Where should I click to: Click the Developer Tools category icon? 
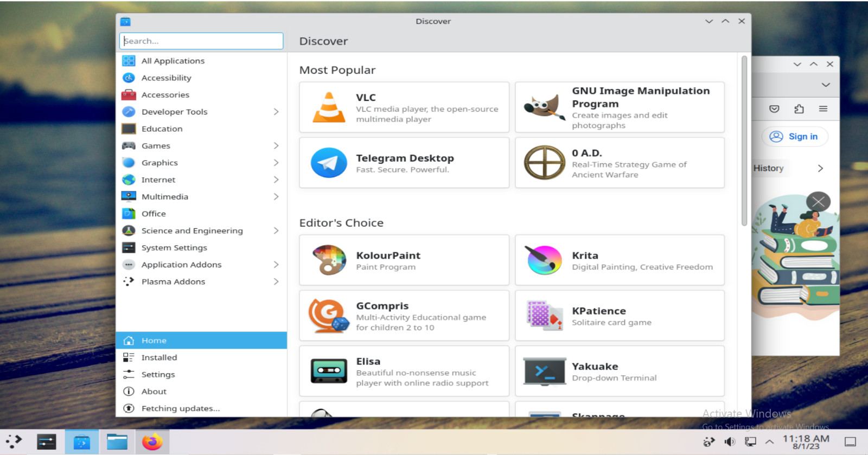[129, 112]
